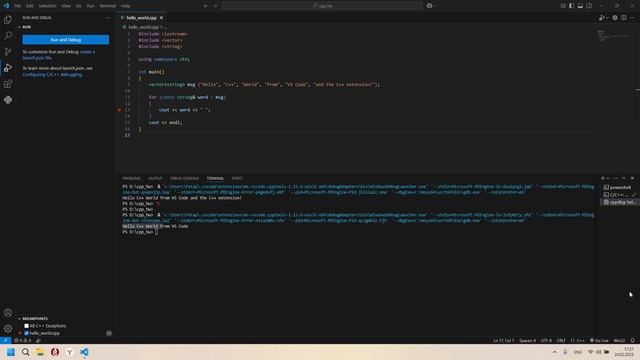The image size is (640, 360).
Task: Click the Go Live status bar button
Action: [x=599, y=340]
